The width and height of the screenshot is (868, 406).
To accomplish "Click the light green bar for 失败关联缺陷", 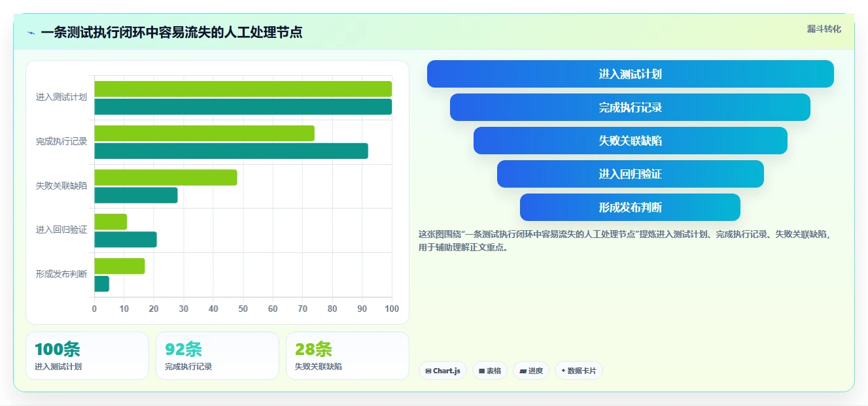I will click(166, 178).
